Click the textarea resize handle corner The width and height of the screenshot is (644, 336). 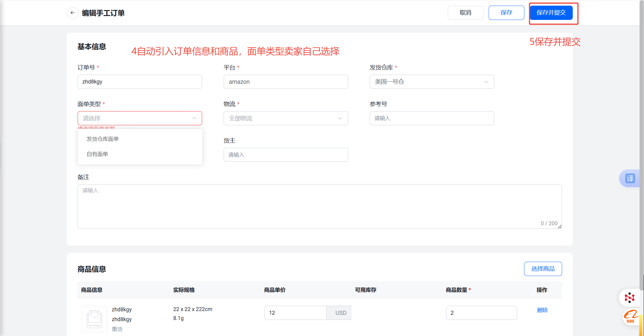[560, 227]
